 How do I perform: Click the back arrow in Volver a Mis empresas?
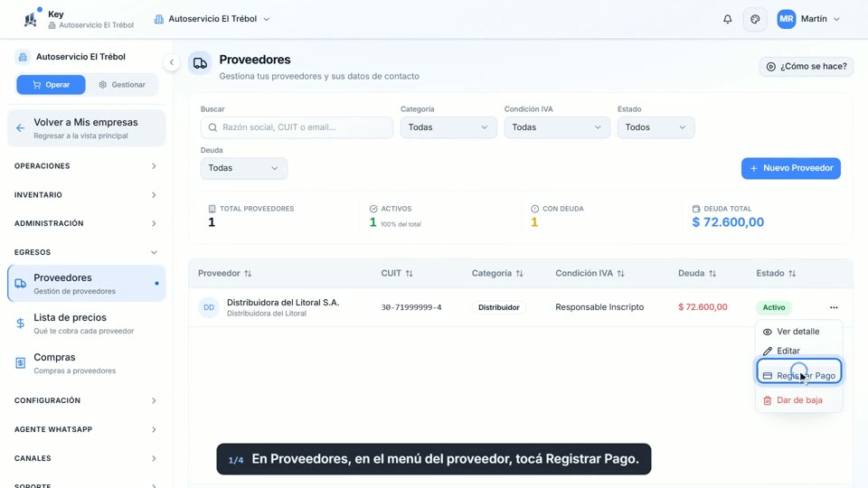point(21,128)
